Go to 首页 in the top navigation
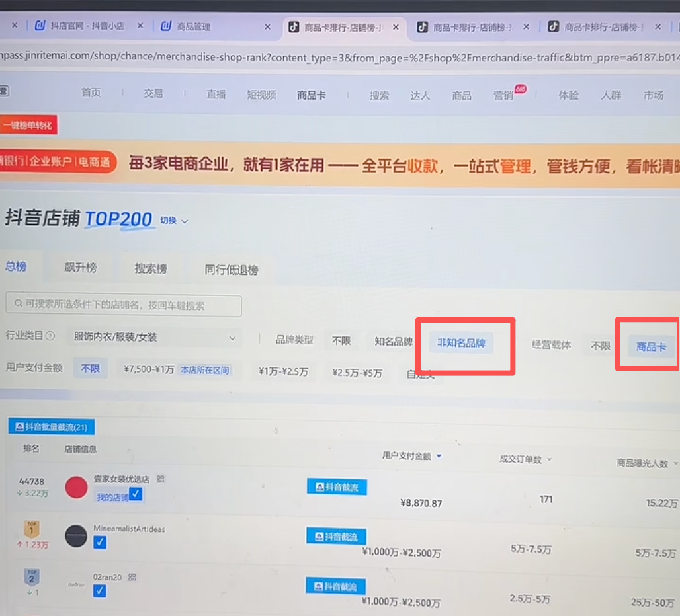The height and width of the screenshot is (616, 680). pyautogui.click(x=91, y=93)
